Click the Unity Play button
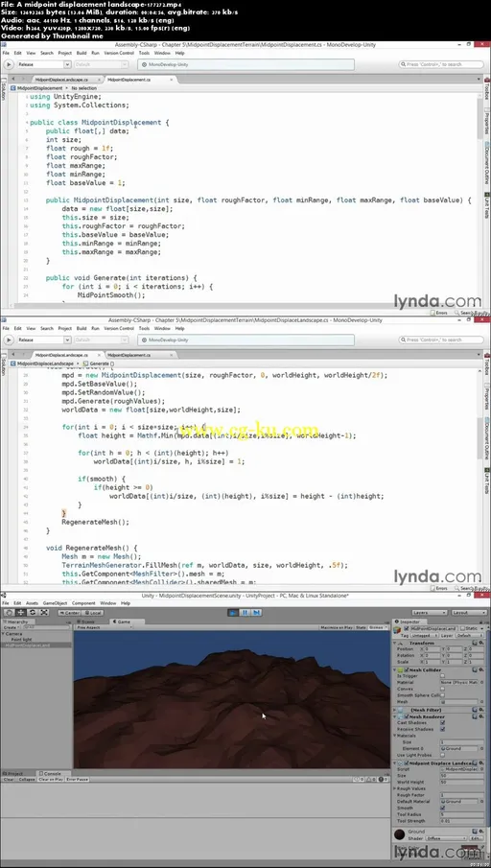This screenshot has width=491, height=868. click(233, 612)
